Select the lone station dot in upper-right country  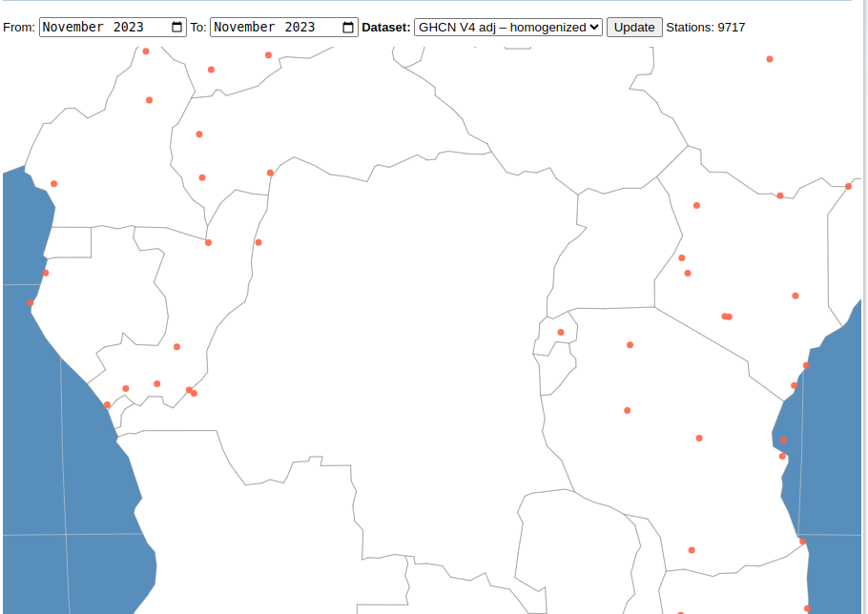coord(770,59)
